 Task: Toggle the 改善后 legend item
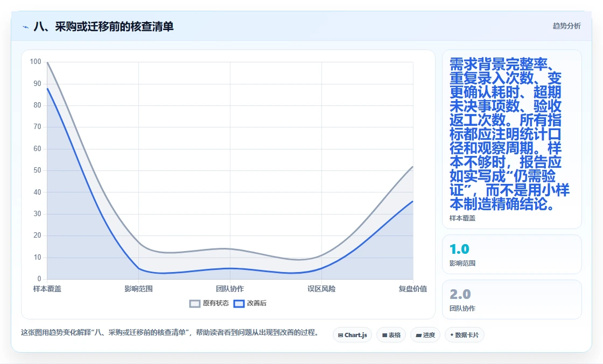250,303
